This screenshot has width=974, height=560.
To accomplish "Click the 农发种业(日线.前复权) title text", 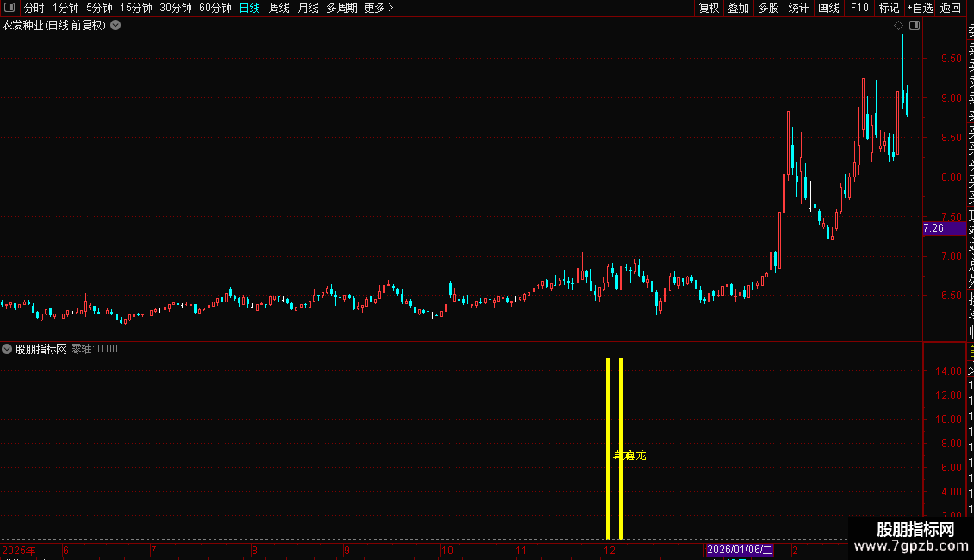I will 54,26.
